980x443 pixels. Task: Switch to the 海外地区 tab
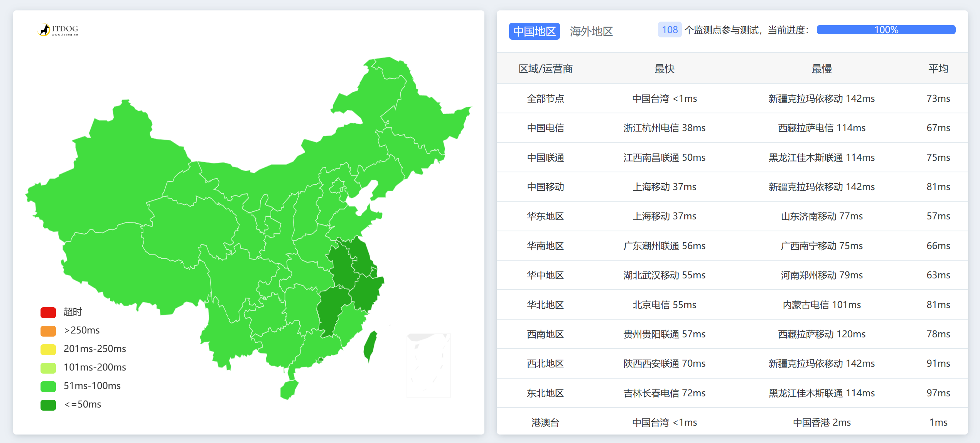click(591, 31)
